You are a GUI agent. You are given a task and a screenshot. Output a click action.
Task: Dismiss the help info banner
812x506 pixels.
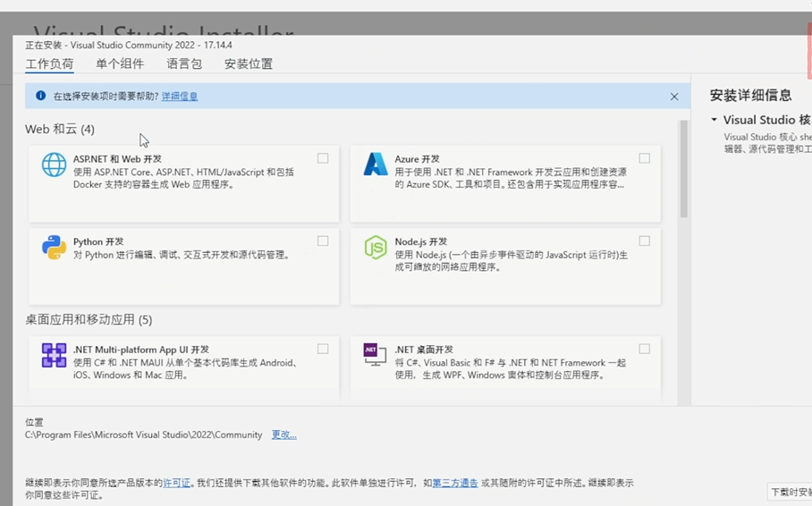[x=674, y=97]
